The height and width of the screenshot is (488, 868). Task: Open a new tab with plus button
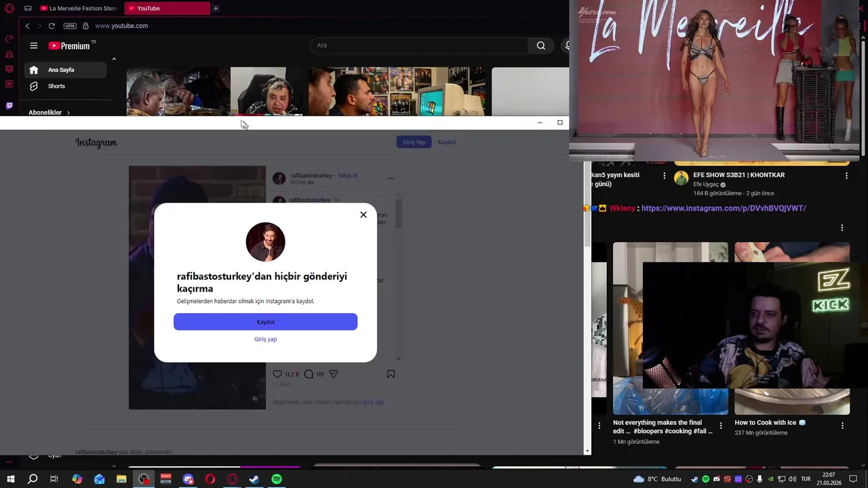tap(216, 8)
